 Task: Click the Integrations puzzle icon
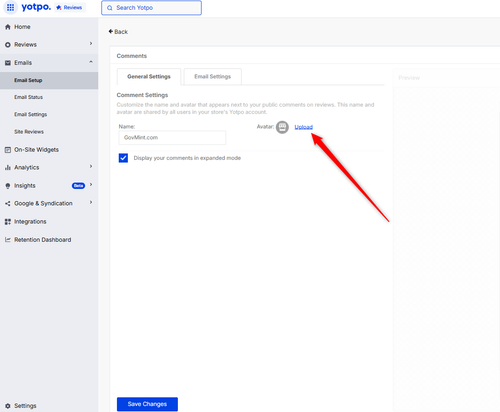coord(8,222)
